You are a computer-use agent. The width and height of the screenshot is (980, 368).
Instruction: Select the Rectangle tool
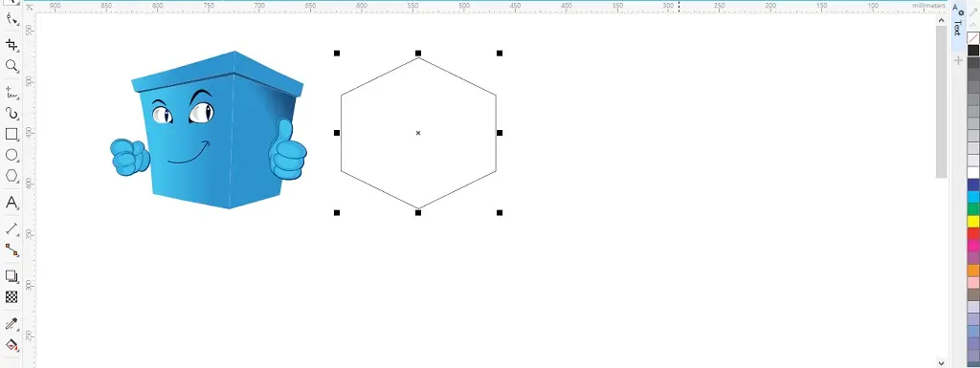(11, 134)
